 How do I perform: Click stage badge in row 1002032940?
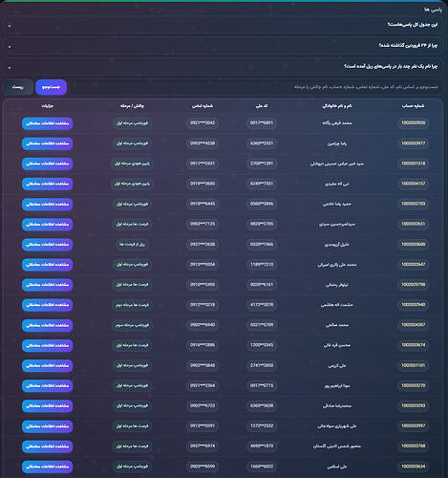(x=132, y=305)
